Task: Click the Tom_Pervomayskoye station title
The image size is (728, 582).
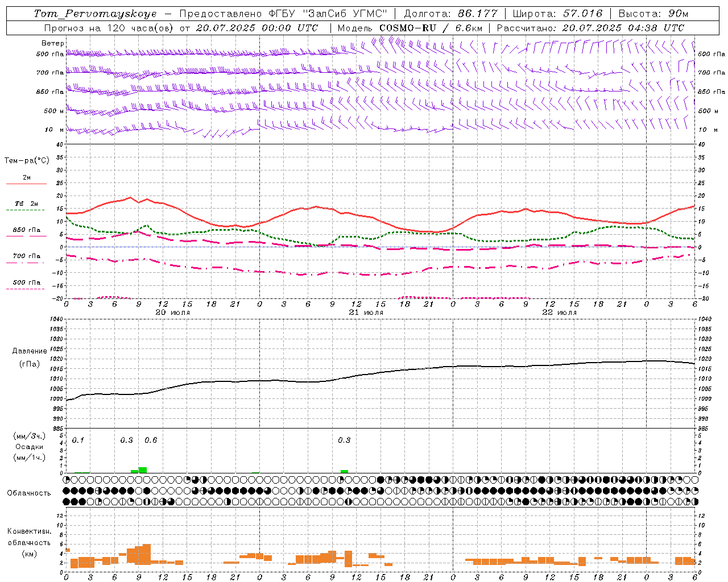Action: coord(95,14)
